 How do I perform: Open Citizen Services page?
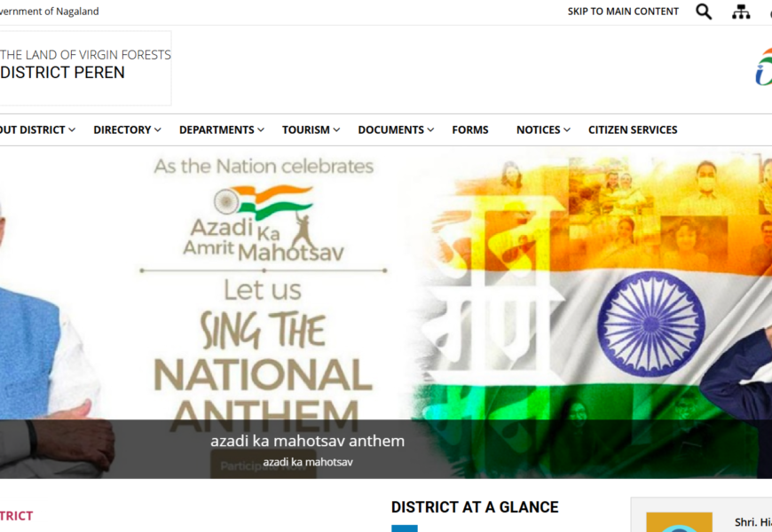click(633, 130)
